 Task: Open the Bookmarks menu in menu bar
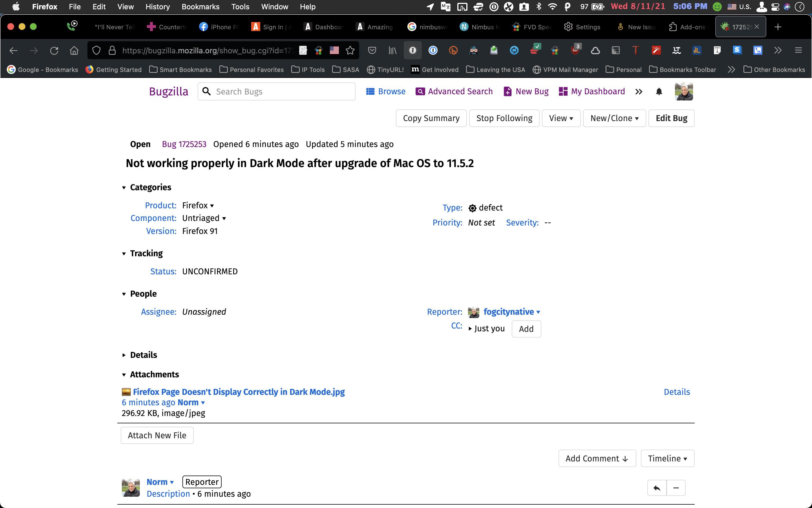click(x=200, y=7)
